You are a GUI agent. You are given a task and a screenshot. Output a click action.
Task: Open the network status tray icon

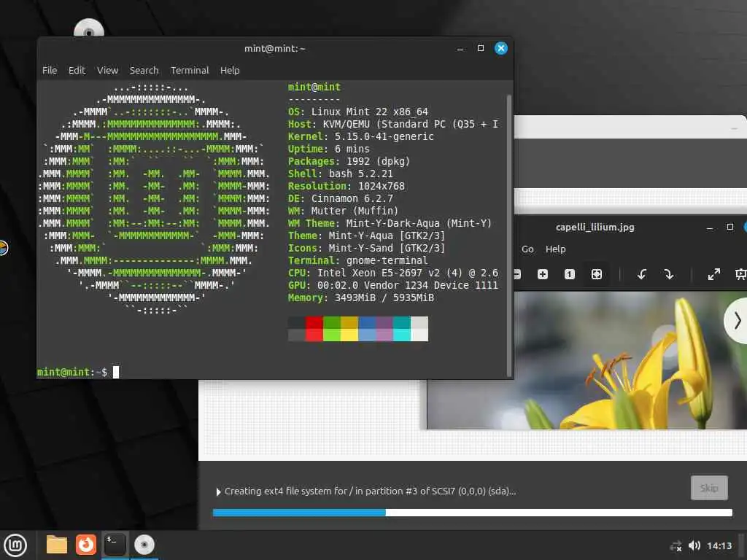pos(676,545)
